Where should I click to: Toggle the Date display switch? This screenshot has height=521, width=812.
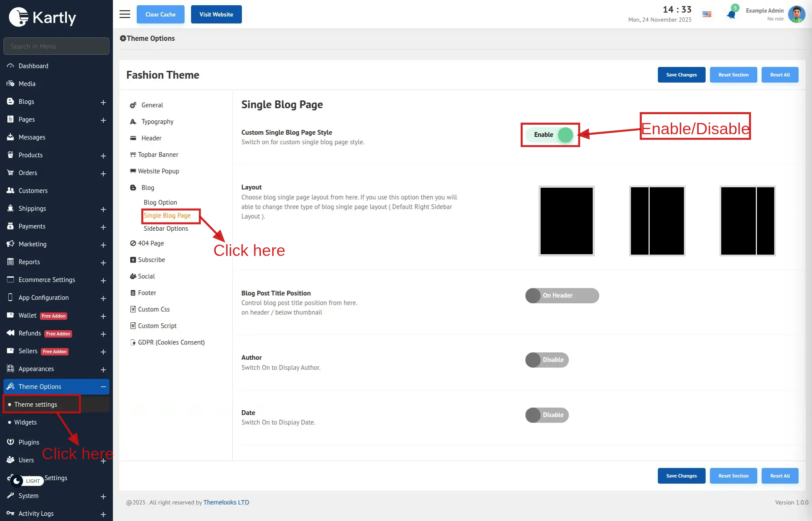coord(547,415)
